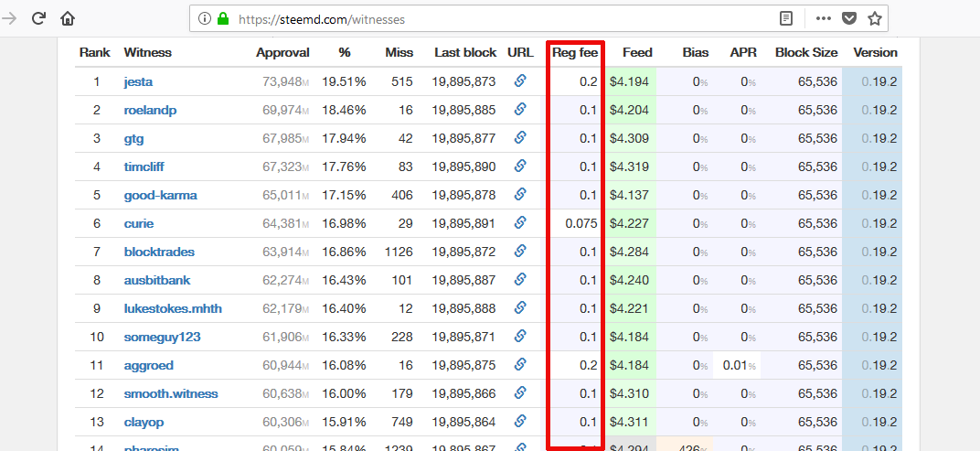This screenshot has width=980, height=451.
Task: Select blocktrades' 1126 missed blocks value
Action: (400, 252)
